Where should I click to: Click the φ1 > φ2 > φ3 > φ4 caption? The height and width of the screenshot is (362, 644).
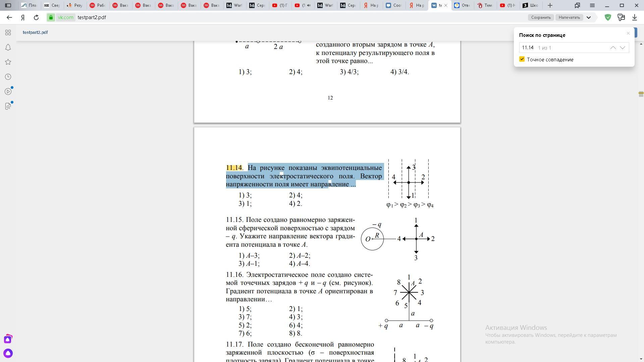coord(410,205)
